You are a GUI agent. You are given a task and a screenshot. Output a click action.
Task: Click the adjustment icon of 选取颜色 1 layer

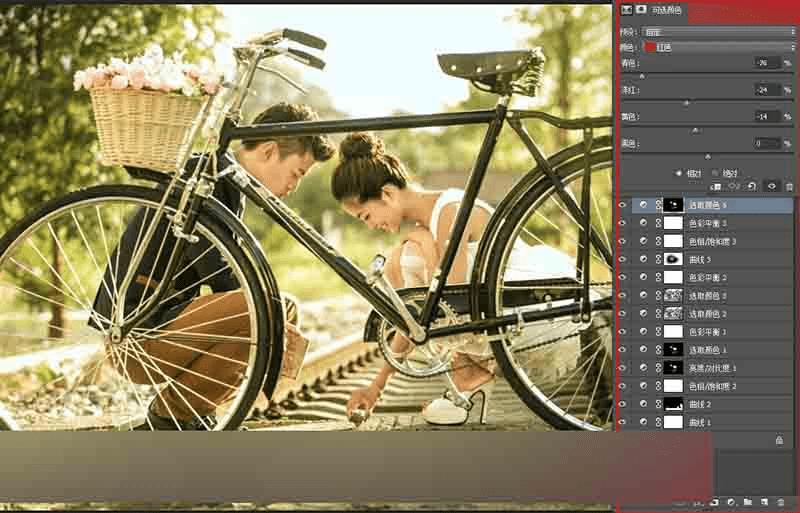click(643, 350)
